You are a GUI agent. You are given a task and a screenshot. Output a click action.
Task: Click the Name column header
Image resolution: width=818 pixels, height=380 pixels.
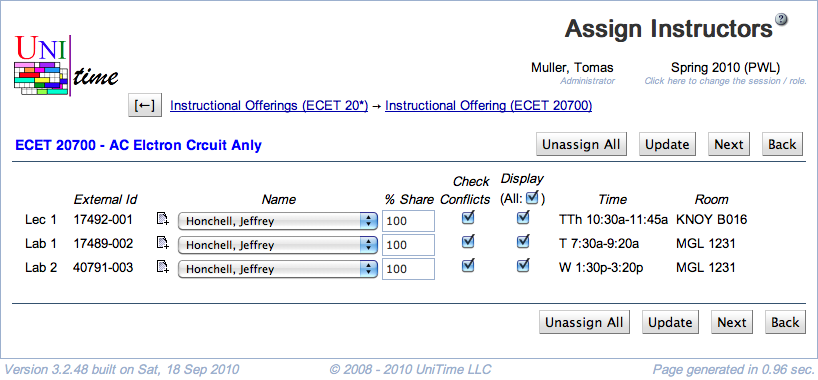(x=279, y=199)
